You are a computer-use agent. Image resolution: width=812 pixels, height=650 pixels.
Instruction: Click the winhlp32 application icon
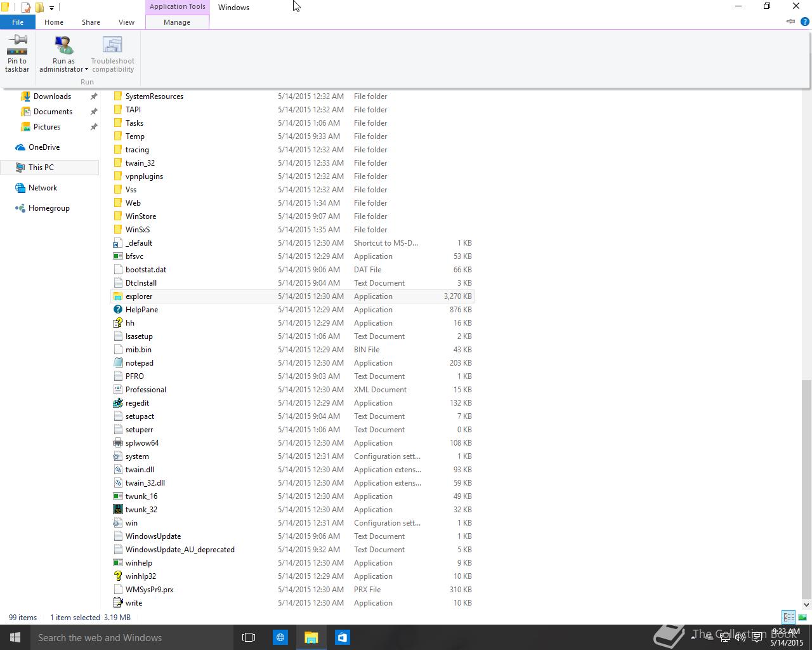pos(117,576)
